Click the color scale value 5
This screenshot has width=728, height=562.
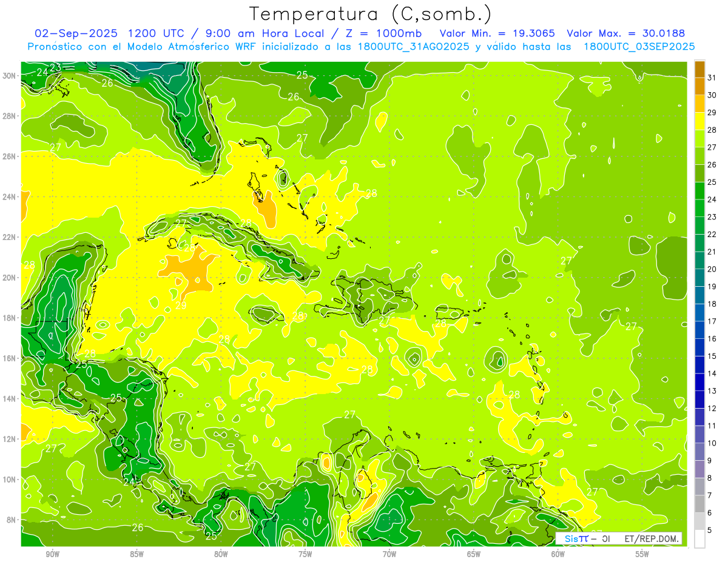tap(710, 530)
